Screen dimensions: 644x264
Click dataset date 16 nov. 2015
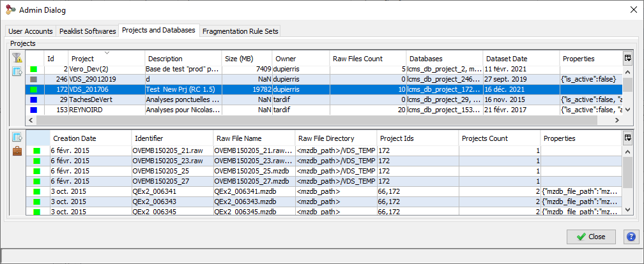pos(521,99)
